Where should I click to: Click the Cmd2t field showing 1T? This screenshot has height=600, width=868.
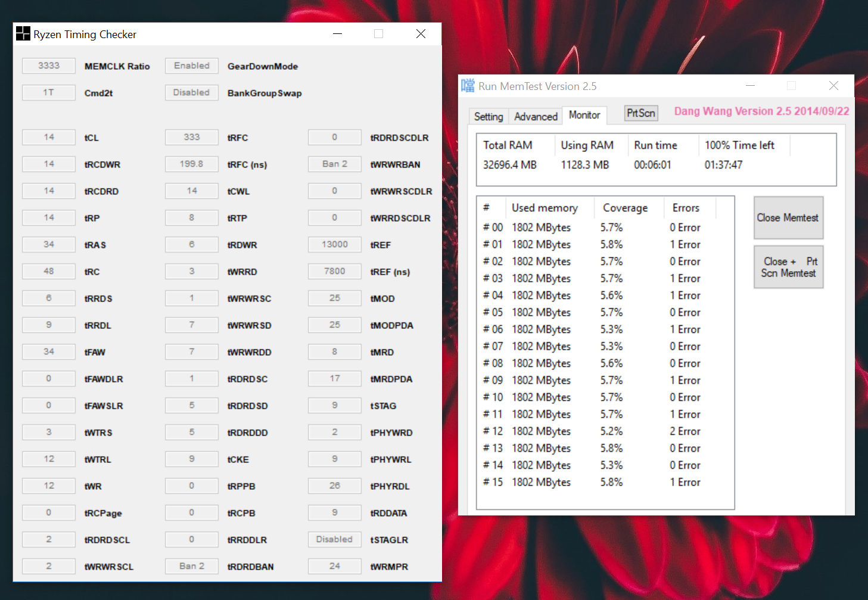tap(49, 92)
